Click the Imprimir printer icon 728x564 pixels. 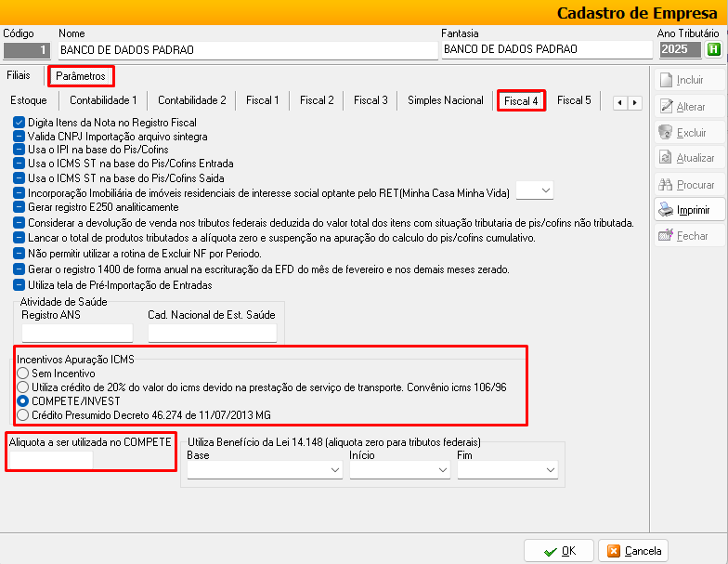coord(666,210)
